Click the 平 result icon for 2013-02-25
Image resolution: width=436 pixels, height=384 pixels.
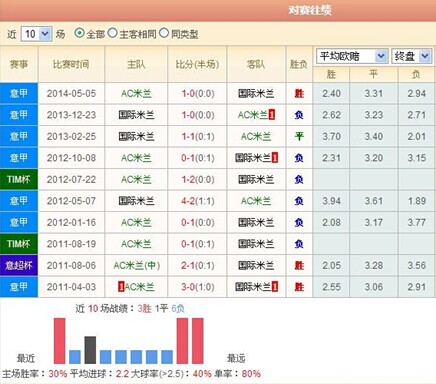pyautogui.click(x=299, y=136)
